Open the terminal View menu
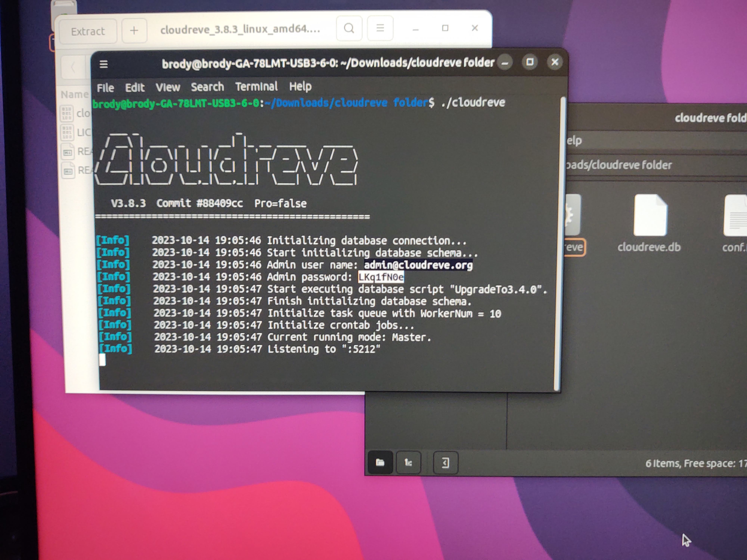This screenshot has width=747, height=560. 168,87
